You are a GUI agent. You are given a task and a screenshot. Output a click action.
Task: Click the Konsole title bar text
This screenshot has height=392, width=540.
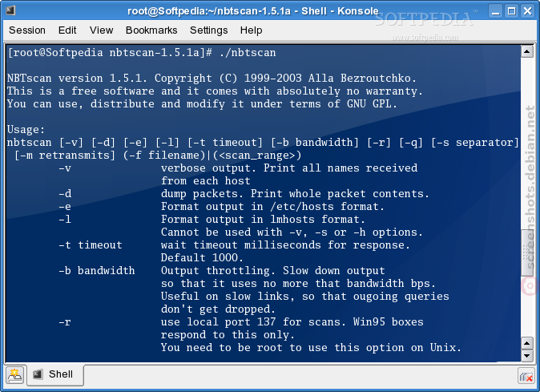coord(253,11)
